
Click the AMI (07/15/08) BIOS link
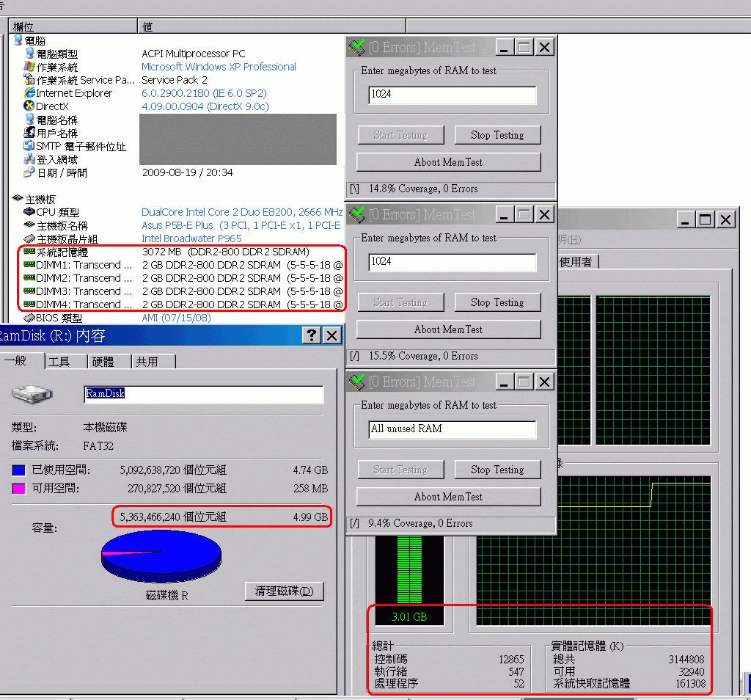click(x=176, y=318)
